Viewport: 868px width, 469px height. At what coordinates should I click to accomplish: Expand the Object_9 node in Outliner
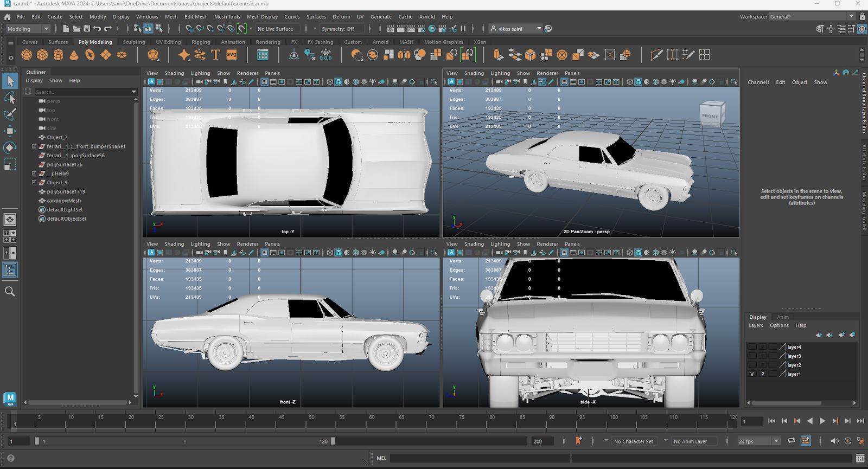coord(34,183)
